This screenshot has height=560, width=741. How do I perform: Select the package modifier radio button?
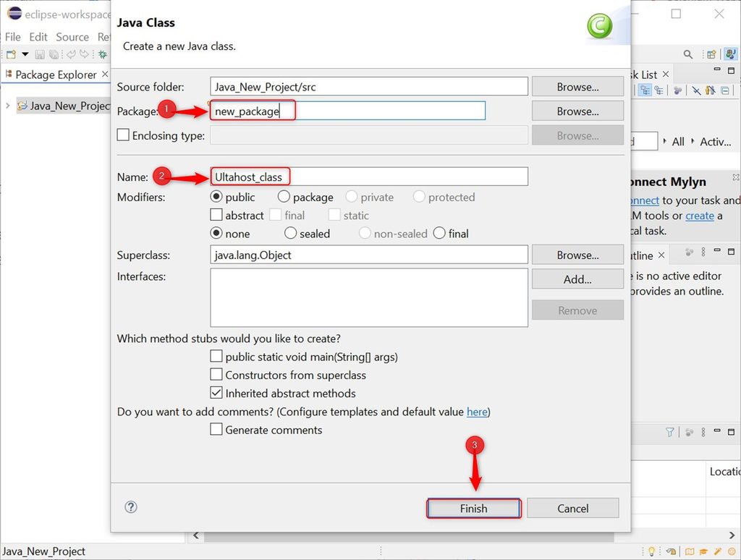(284, 196)
